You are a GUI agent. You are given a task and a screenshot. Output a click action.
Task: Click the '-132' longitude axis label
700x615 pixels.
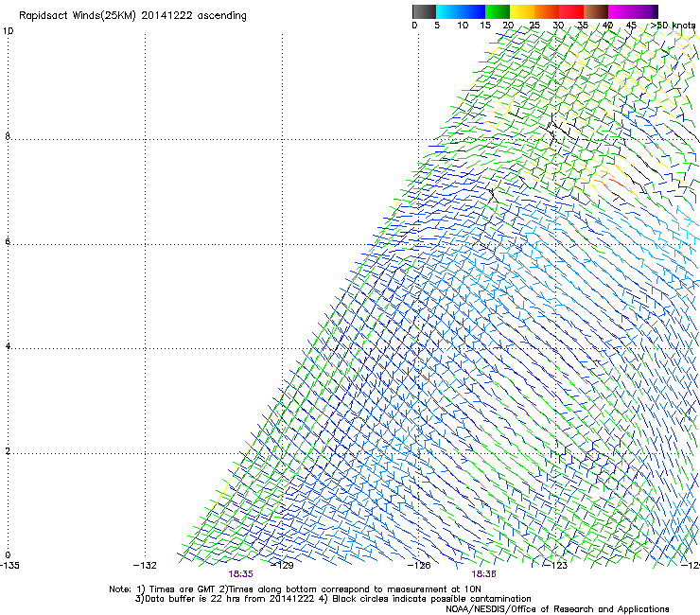click(x=145, y=566)
